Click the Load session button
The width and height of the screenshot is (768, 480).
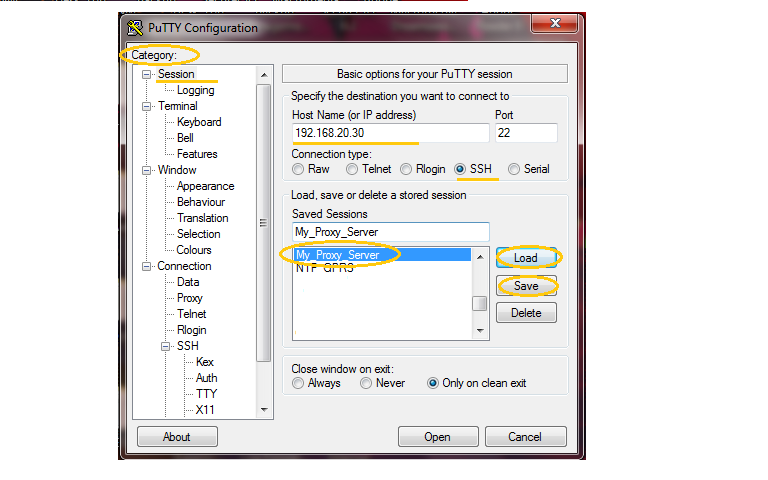[526, 258]
